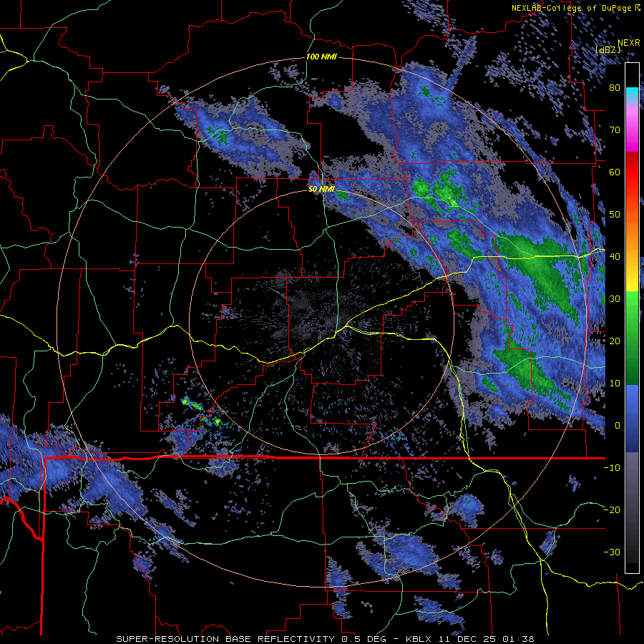Click the -30 value on the dBZ scale

coord(612,552)
